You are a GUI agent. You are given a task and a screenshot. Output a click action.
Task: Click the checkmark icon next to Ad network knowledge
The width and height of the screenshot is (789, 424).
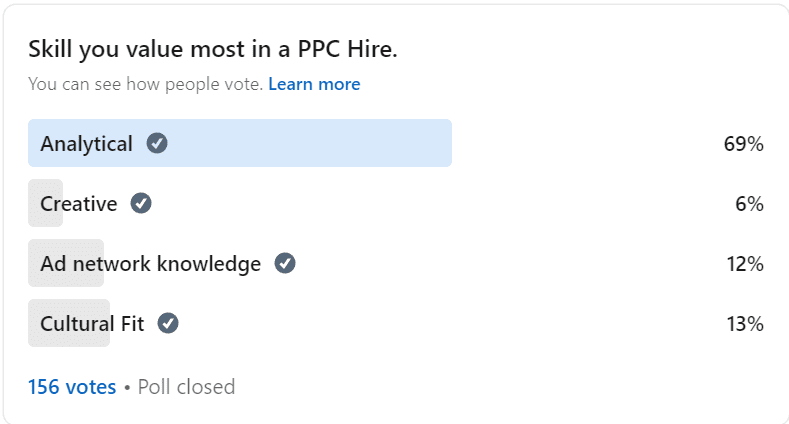coord(285,263)
